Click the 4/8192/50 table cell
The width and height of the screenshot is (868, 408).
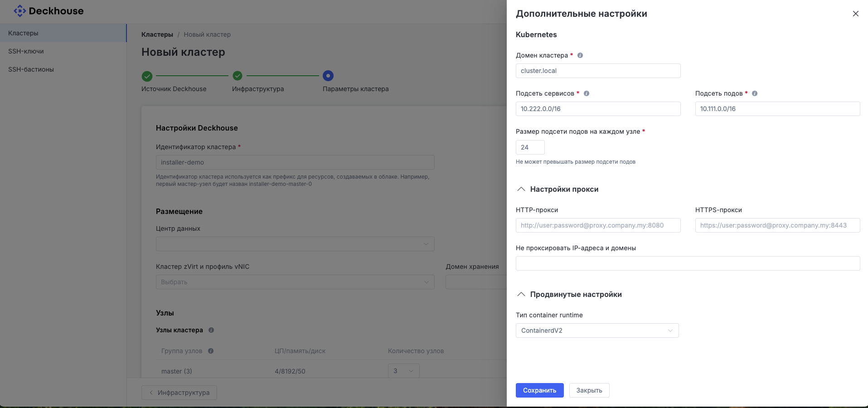coord(290,371)
